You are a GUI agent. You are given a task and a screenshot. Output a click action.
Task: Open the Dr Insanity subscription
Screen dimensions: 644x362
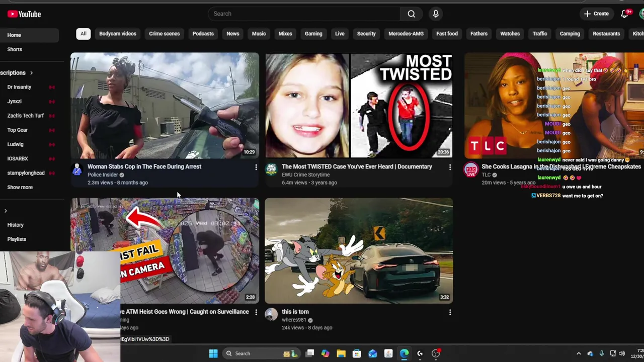[x=19, y=87]
